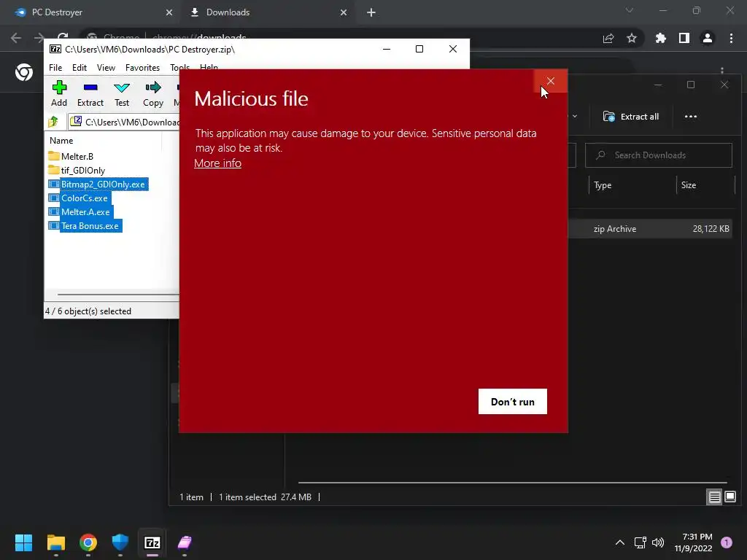Viewport: 747px width, 560px height.
Task: Click the volume tray icon
Action: click(x=658, y=542)
